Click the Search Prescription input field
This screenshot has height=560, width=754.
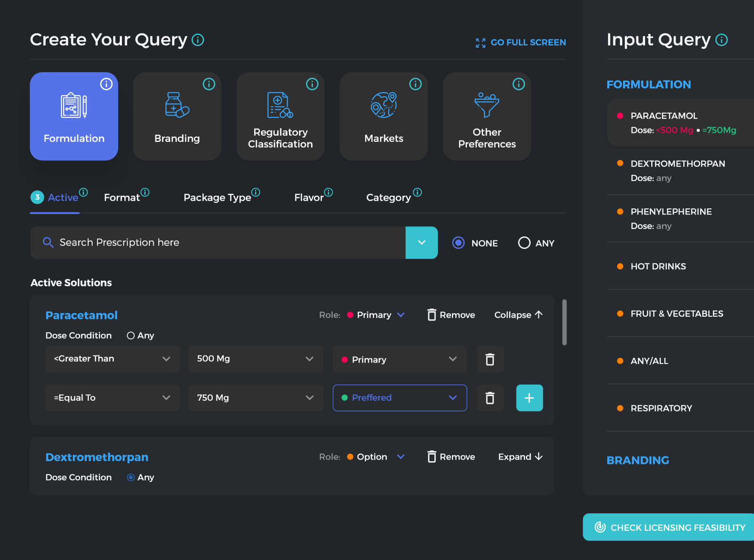pyautogui.click(x=218, y=242)
